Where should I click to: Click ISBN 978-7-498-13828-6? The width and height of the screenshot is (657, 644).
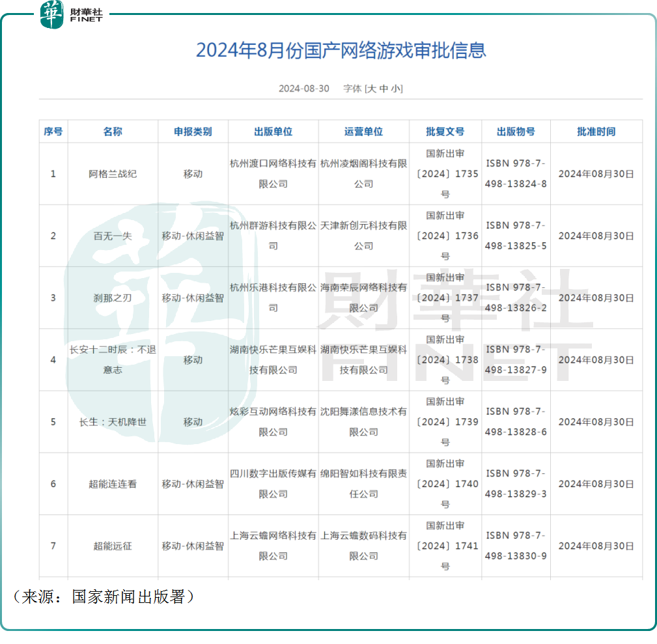click(516, 422)
